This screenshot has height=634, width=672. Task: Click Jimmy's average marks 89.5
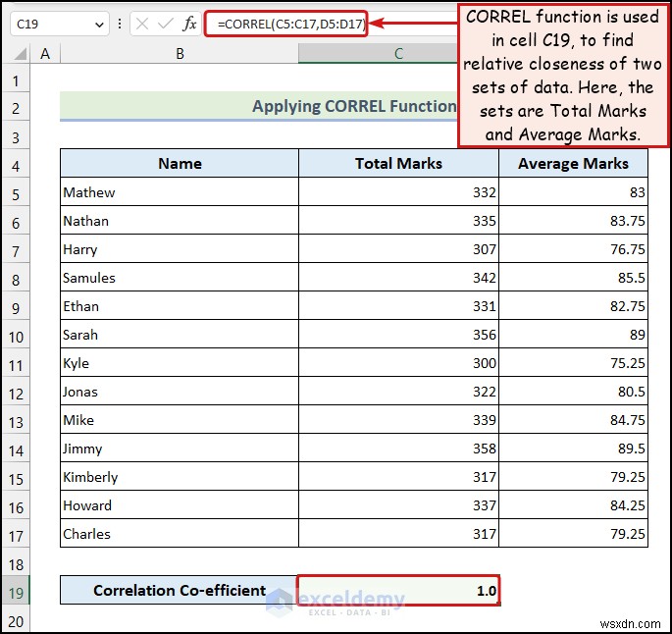(x=574, y=449)
